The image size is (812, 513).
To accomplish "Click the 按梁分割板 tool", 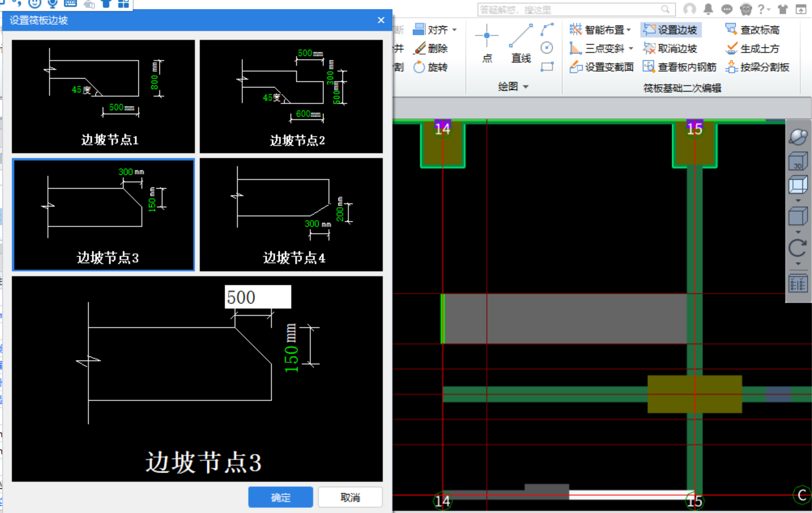I will point(757,67).
